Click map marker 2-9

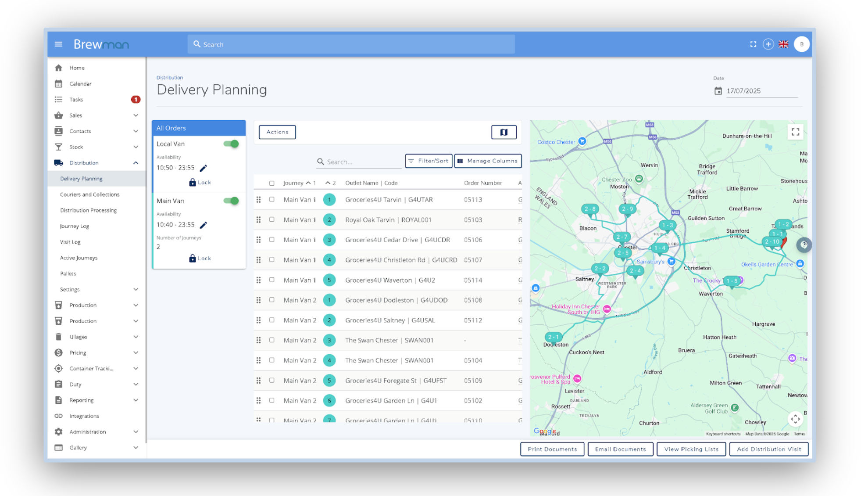pyautogui.click(x=627, y=209)
